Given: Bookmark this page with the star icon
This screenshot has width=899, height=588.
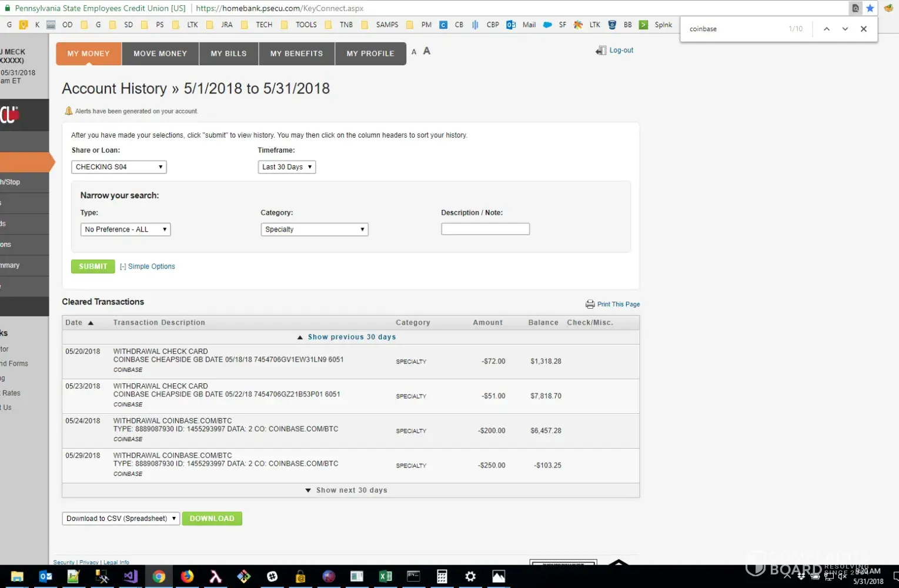Looking at the screenshot, I should pos(870,8).
